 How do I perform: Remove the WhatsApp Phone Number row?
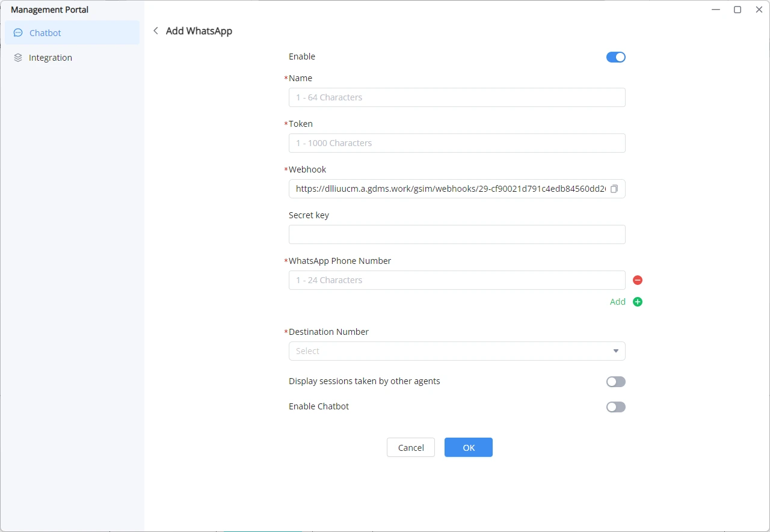pyautogui.click(x=638, y=280)
